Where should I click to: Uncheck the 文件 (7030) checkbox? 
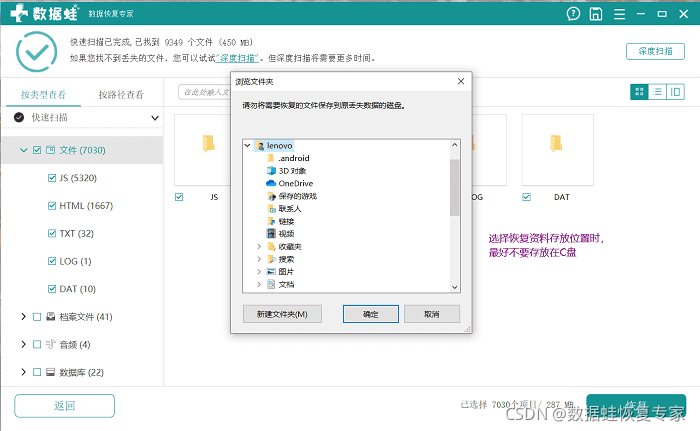(37, 150)
